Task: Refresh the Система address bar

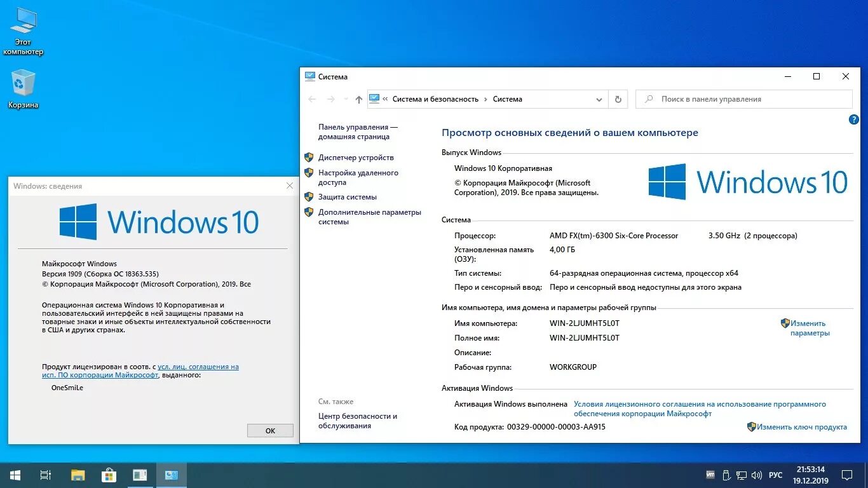Action: click(618, 99)
